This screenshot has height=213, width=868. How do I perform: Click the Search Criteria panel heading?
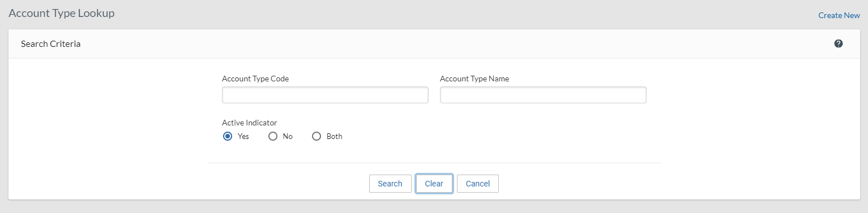50,44
